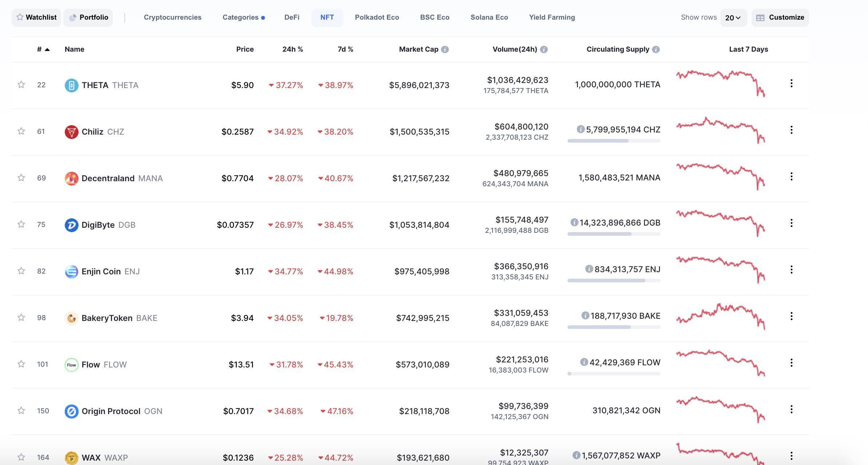Switch to the DeFi tab
The image size is (868, 465).
tap(292, 17)
